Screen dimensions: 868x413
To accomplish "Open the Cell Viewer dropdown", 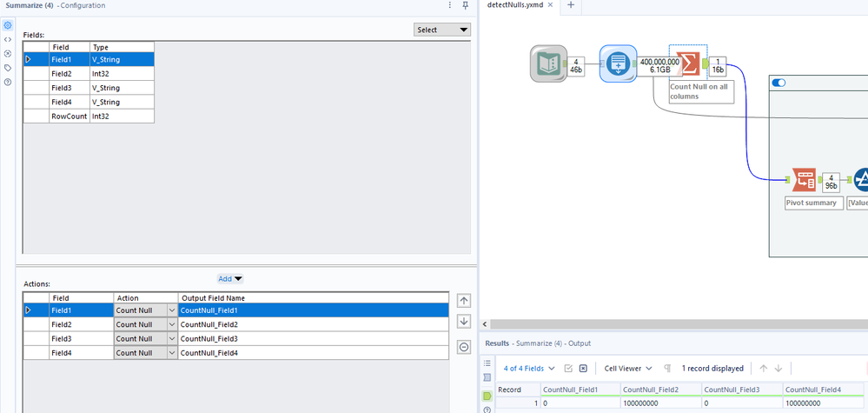I will pos(628,368).
